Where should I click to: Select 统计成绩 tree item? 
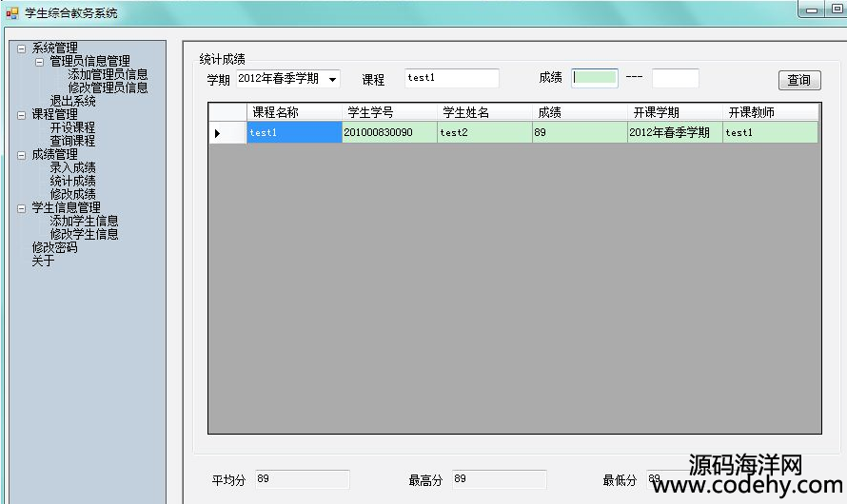click(x=73, y=181)
